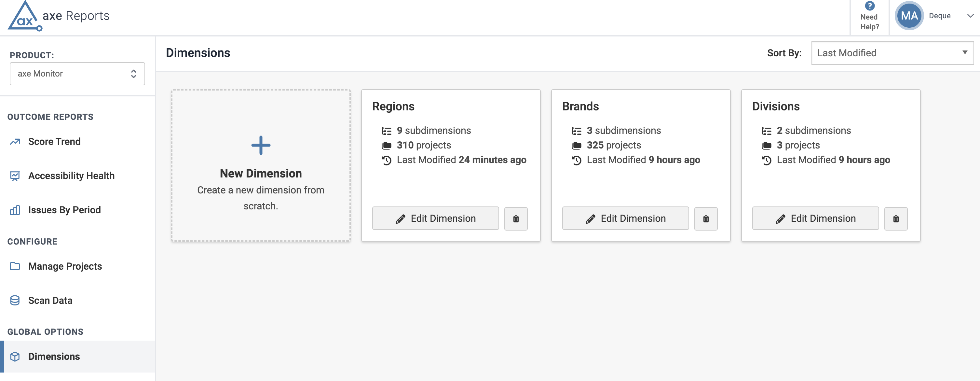
Task: Click the Need Help question mark icon
Action: (869, 6)
